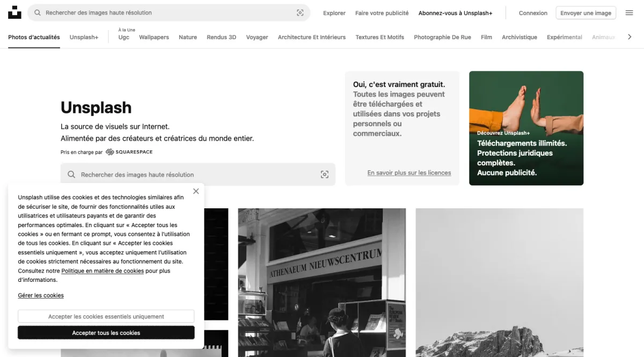Open the Athenaeum Nieuwscentrum photo

pos(322,282)
